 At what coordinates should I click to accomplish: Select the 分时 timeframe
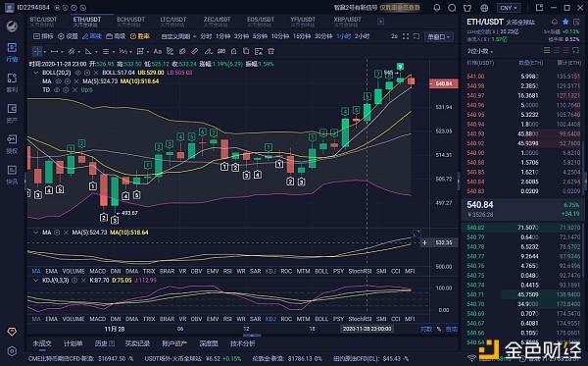point(206,36)
